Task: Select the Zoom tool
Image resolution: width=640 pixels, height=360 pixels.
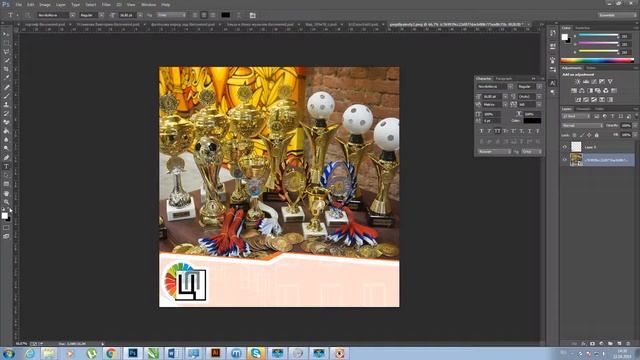Action: tap(6, 202)
